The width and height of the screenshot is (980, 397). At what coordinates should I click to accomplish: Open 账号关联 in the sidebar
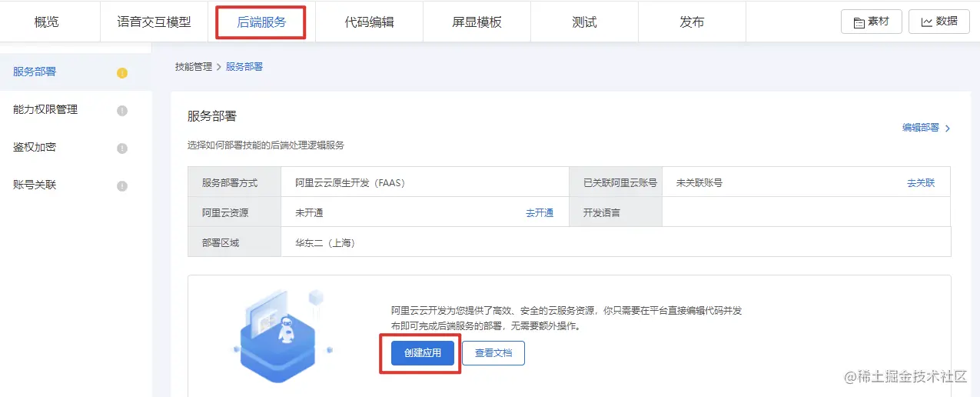[76, 185]
